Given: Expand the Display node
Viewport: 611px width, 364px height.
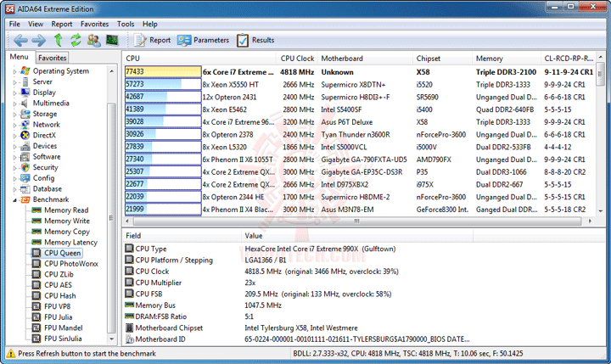Looking at the screenshot, I should tap(14, 92).
